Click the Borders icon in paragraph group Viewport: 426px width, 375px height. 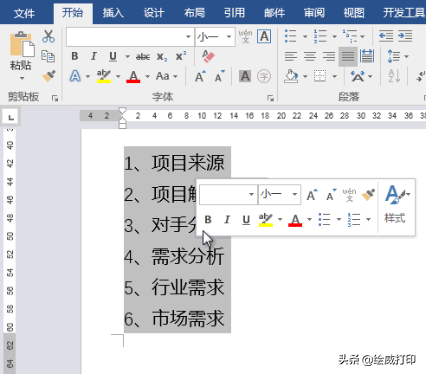320,76
